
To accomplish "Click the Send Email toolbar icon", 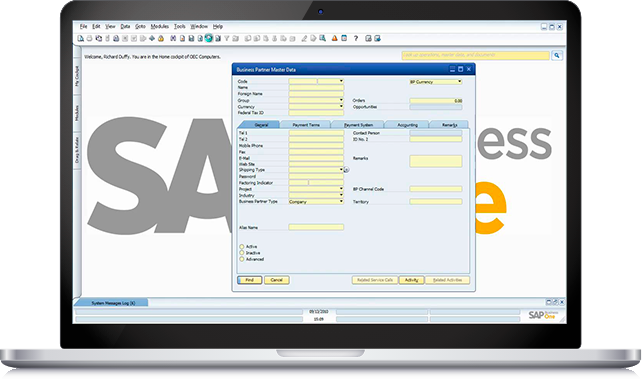I will (x=99, y=38).
